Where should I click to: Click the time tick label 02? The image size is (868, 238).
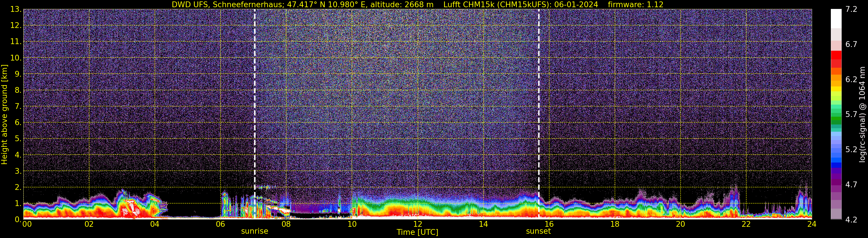point(89,224)
